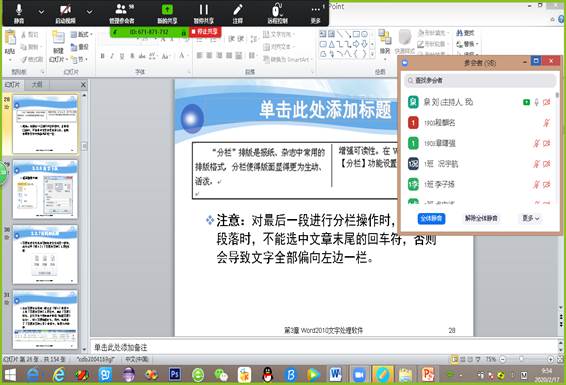The image size is (566, 385).
Task: Click host participant row at list top
Action: click(480, 102)
